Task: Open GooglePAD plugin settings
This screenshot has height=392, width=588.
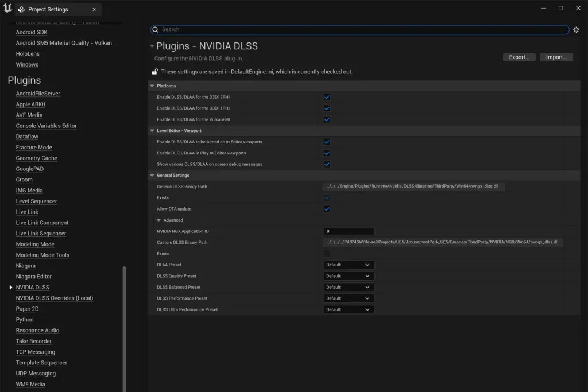Action: tap(30, 169)
